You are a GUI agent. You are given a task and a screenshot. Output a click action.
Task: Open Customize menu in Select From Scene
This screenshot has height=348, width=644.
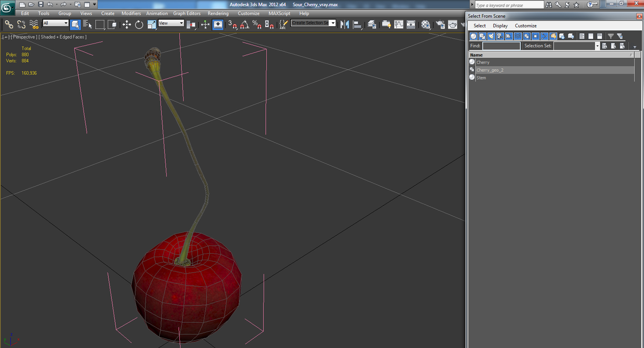[x=526, y=26]
